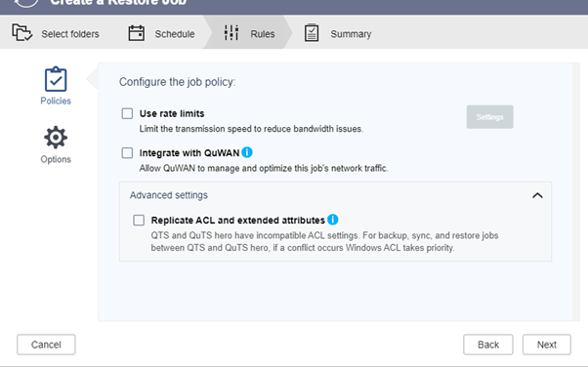Switch to the Schedule step label

click(175, 34)
